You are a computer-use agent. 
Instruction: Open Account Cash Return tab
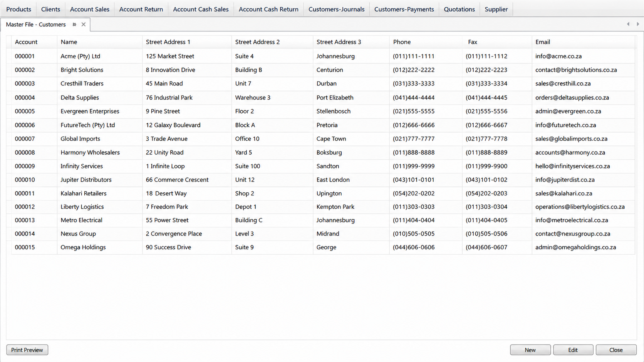268,9
